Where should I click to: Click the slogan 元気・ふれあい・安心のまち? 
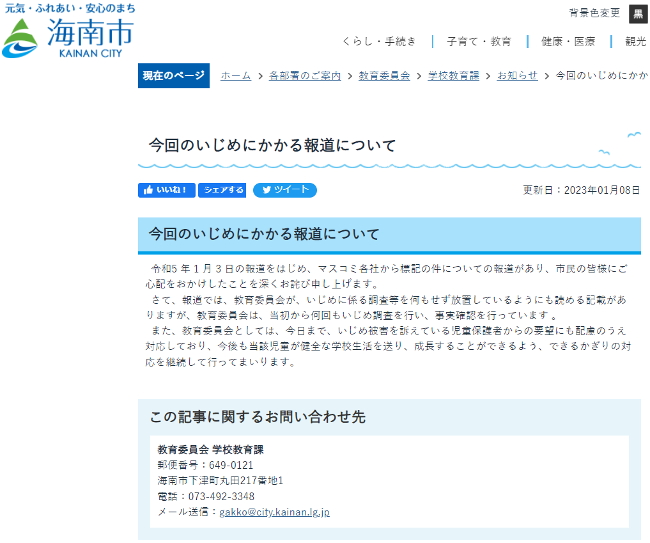point(70,8)
